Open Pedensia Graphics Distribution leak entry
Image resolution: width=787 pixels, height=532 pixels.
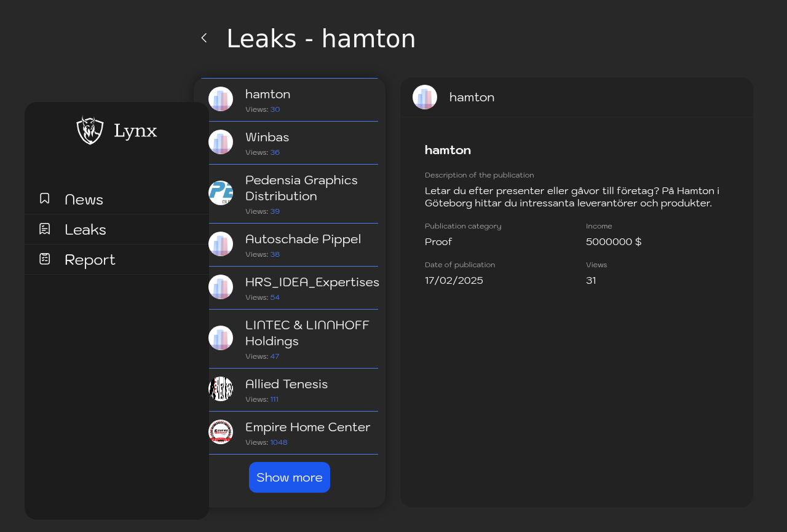tap(290, 194)
